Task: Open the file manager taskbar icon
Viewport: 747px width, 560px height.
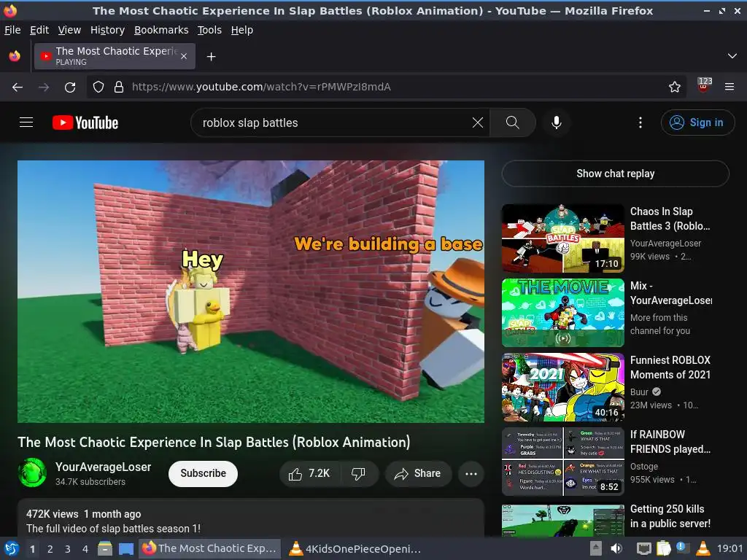Action: (105, 548)
